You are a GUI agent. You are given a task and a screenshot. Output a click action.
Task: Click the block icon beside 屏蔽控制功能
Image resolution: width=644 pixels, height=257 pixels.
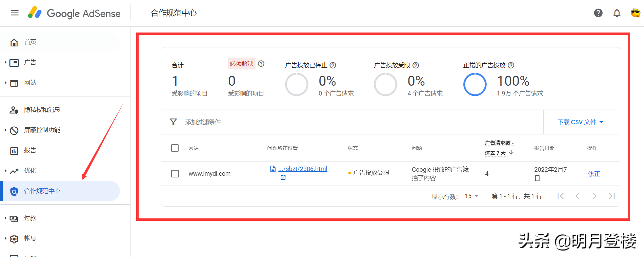point(14,130)
